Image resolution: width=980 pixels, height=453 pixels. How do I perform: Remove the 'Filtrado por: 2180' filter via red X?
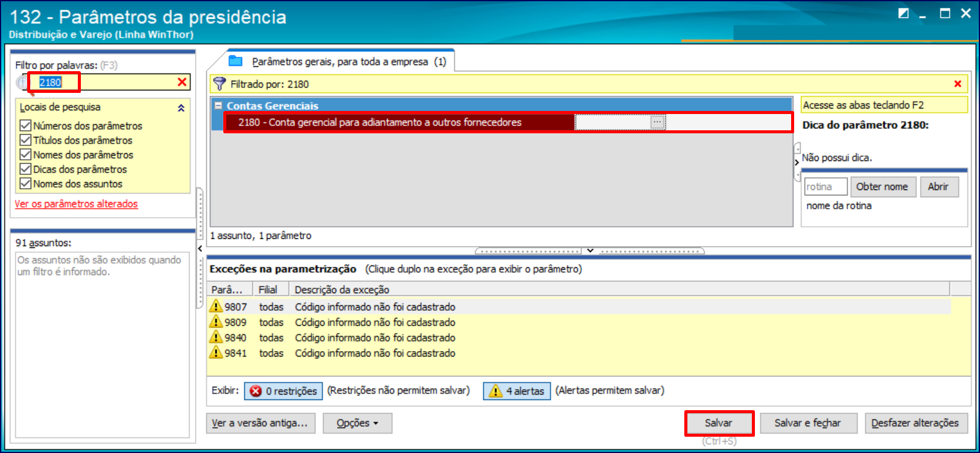tap(958, 84)
